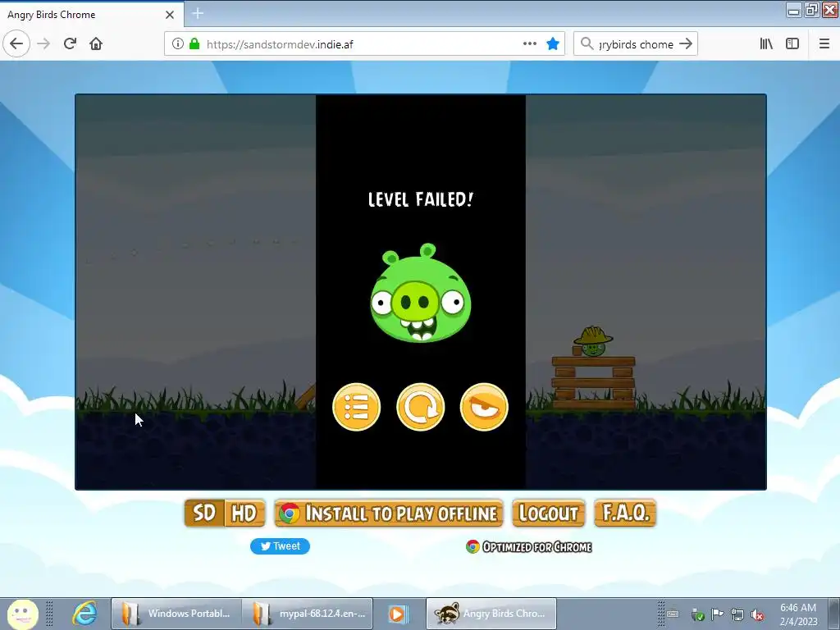Open the clock showing 6:46 AM
This screenshot has width=840, height=630.
click(x=798, y=614)
